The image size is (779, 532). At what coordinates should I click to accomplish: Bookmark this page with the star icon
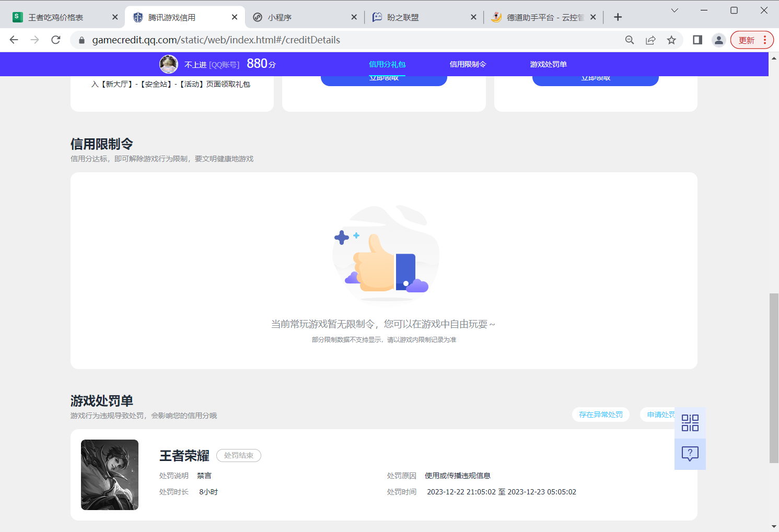(671, 40)
